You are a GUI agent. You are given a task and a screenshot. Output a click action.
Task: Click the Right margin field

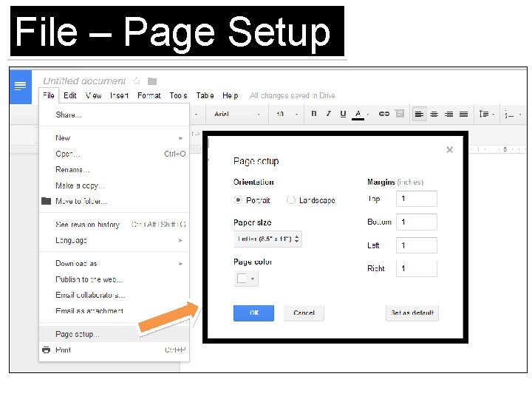416,269
